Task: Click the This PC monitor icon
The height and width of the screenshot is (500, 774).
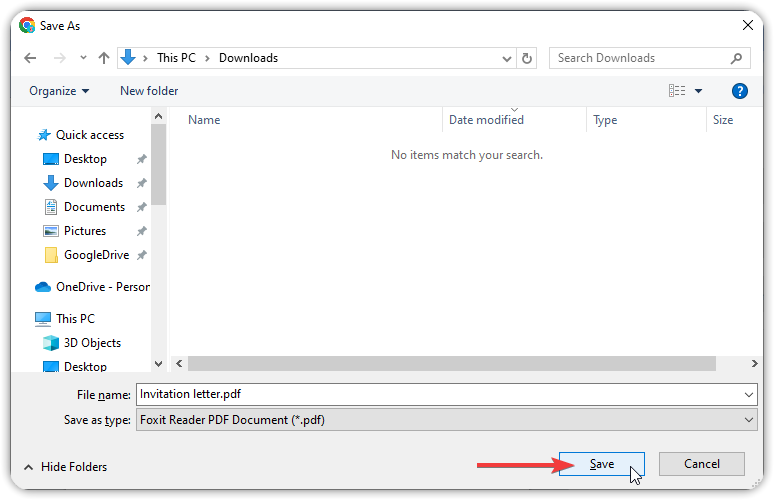Action: pos(42,319)
